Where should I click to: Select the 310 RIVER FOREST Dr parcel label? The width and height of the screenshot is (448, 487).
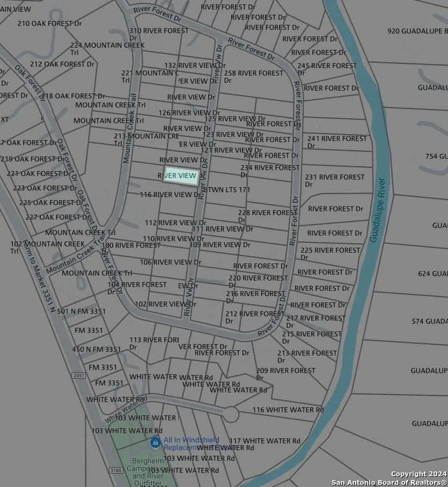(x=159, y=34)
